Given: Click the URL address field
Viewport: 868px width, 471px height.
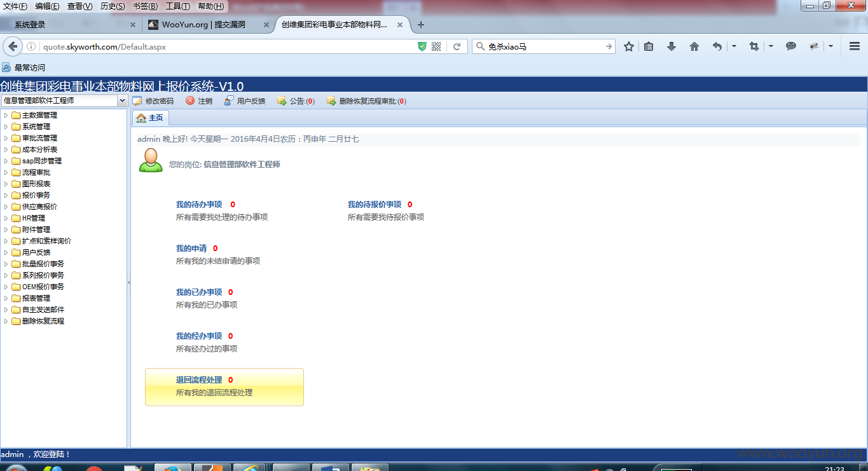Looking at the screenshot, I should click(227, 46).
